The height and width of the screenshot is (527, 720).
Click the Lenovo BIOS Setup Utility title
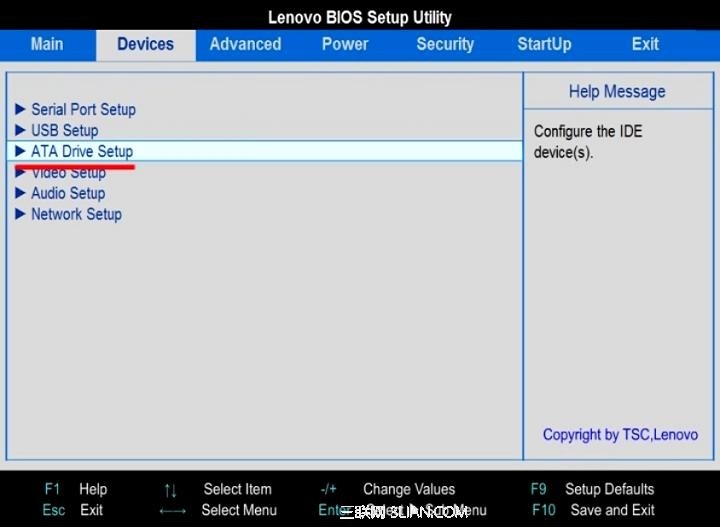[x=360, y=17]
